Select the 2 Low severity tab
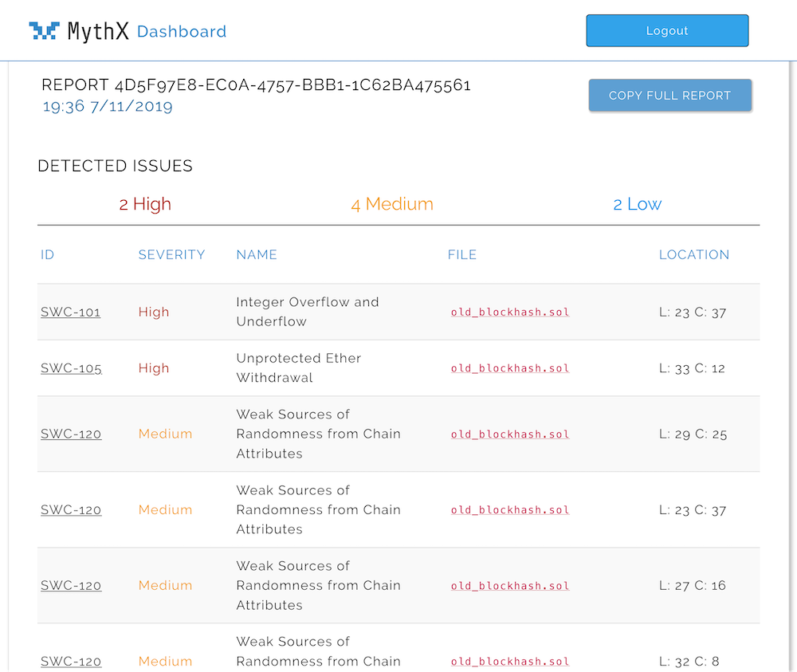 click(638, 204)
